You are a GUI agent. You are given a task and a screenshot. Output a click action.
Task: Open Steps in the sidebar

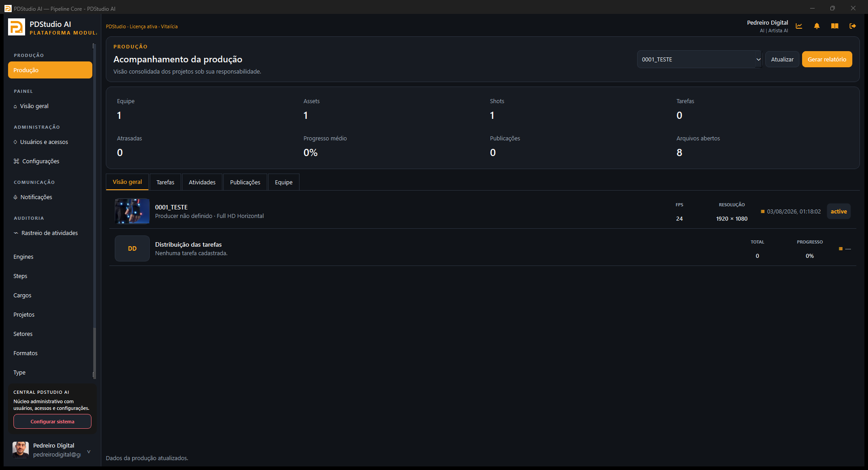pyautogui.click(x=50, y=276)
